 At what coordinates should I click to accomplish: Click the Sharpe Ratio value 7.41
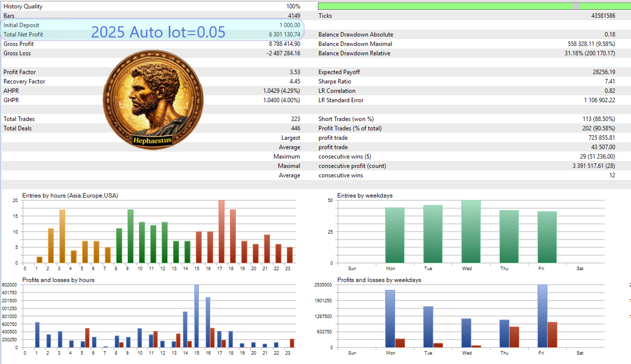click(x=609, y=81)
